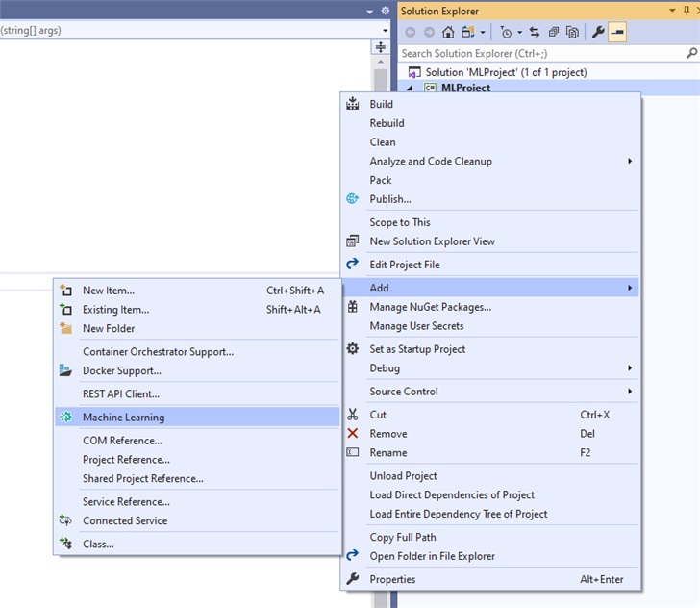
Task: Expand the Source Control submenu
Action: 491,392
